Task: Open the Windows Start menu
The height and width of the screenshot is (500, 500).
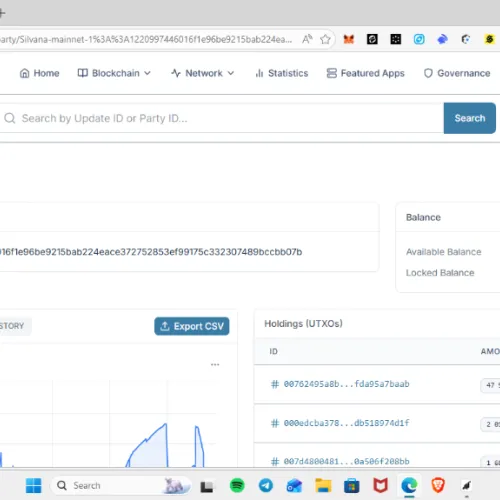Action: [34, 485]
